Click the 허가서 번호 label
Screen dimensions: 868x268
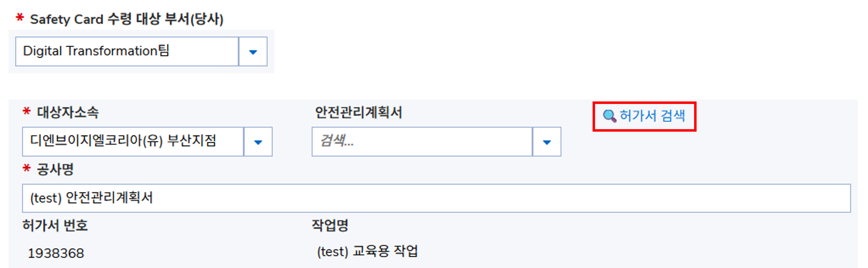point(55,225)
